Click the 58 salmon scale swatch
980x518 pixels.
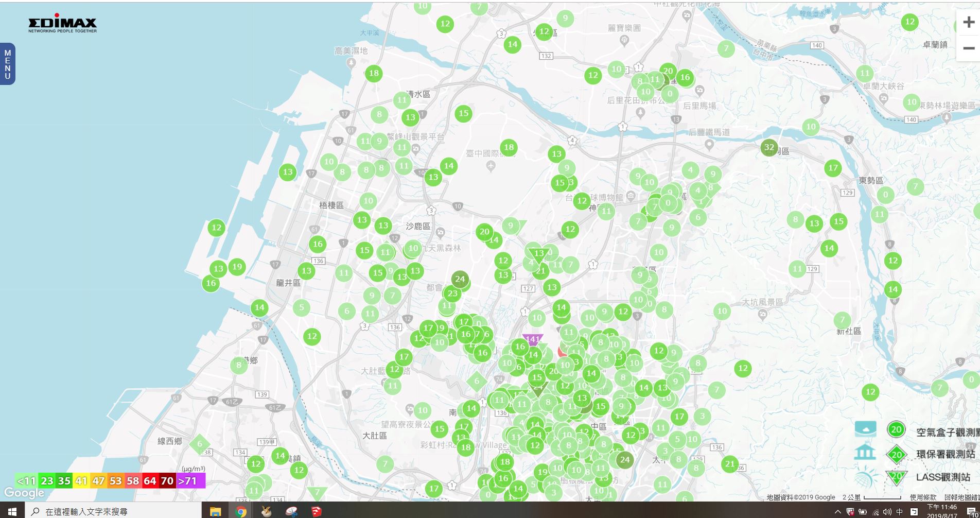click(133, 481)
